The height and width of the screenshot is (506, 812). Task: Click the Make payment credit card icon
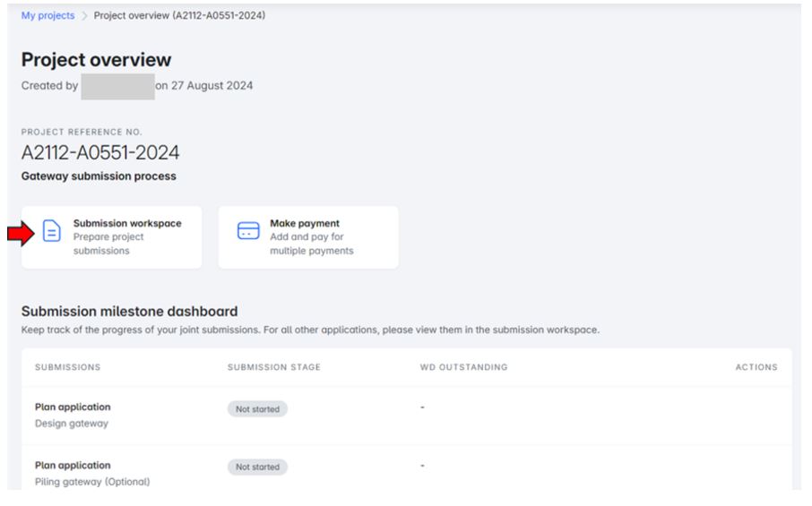tap(248, 232)
